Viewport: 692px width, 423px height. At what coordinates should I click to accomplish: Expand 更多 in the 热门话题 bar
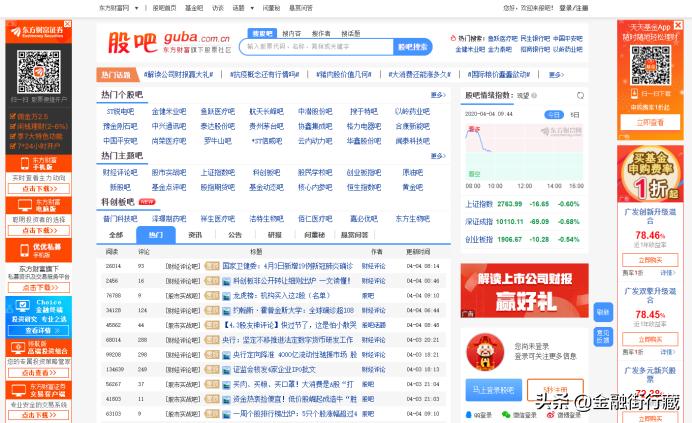(x=556, y=75)
